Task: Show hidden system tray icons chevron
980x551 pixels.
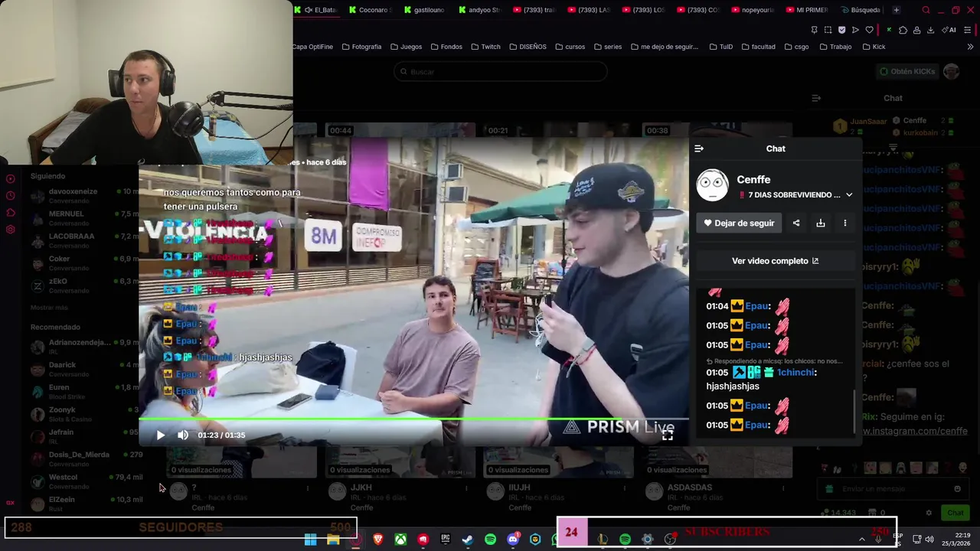Action: [862, 539]
